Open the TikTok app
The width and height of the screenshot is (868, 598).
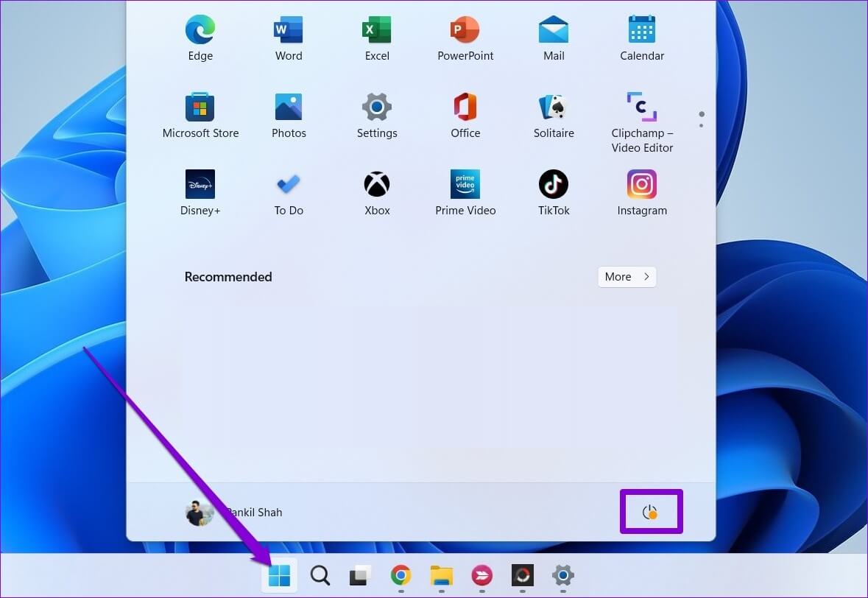point(554,193)
